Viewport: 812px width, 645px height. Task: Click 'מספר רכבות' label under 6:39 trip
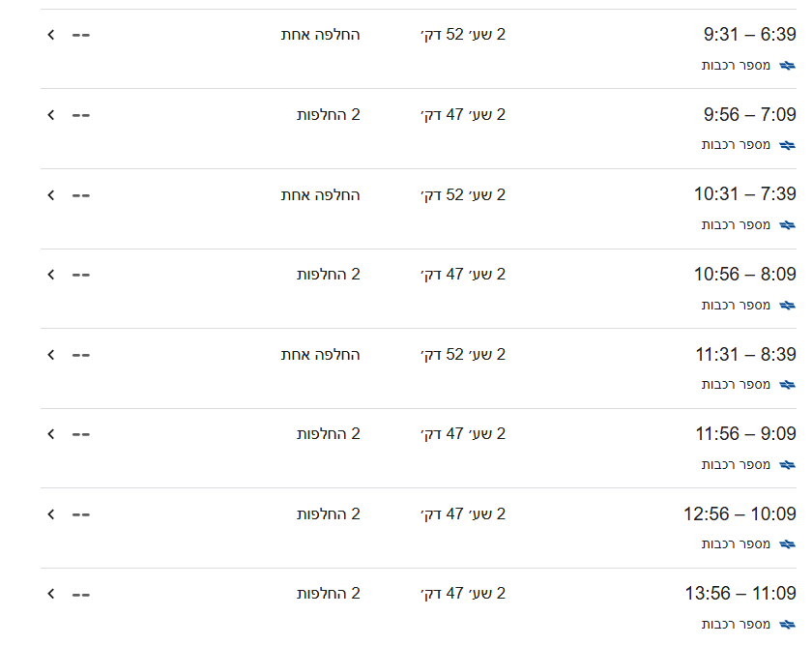click(x=736, y=66)
